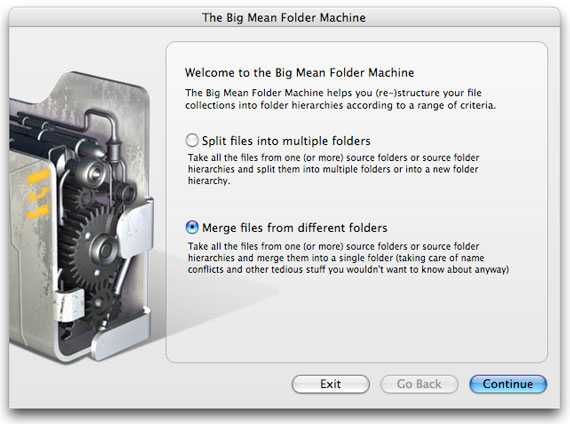
Task: Click the window title The Big Mean Folder Machine
Action: (284, 17)
